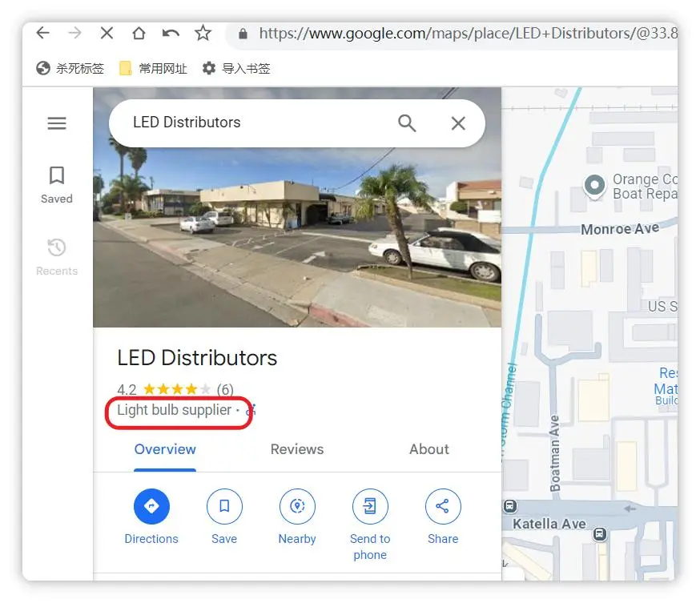The image size is (700, 603).
Task: Go back with the browser back arrow
Action: [43, 33]
